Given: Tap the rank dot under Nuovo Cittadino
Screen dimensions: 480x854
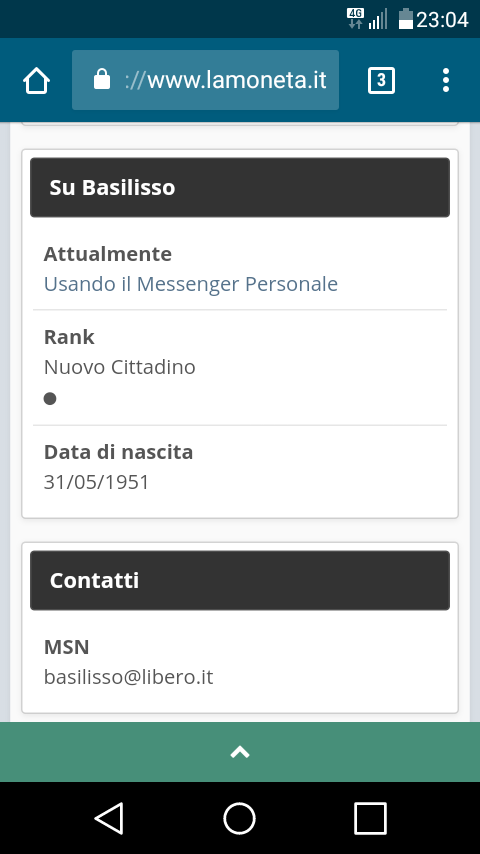Looking at the screenshot, I should point(50,399).
